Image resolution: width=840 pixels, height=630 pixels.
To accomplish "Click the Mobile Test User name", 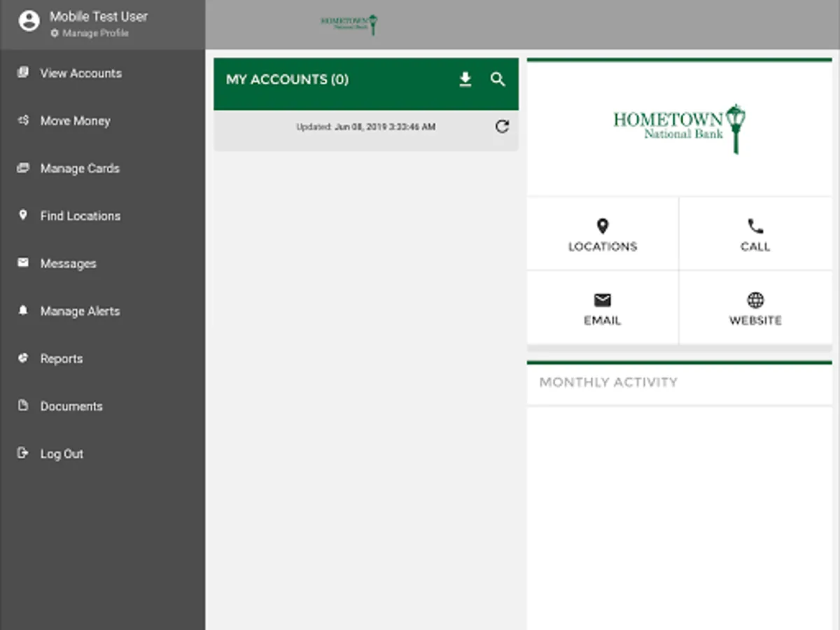I will coord(99,17).
